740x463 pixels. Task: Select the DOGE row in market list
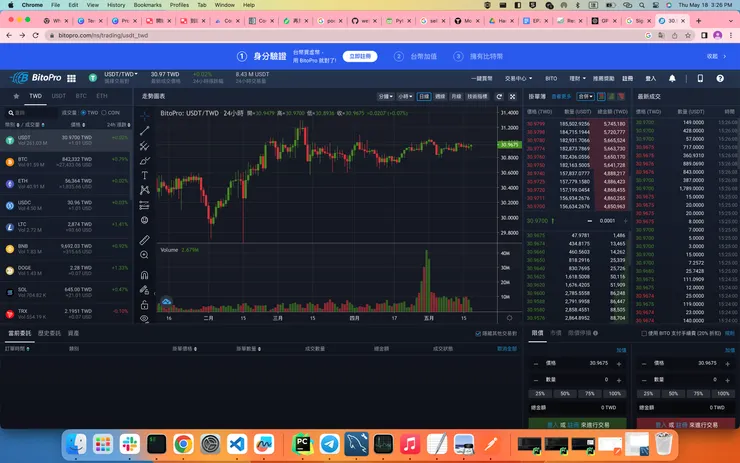[66, 270]
